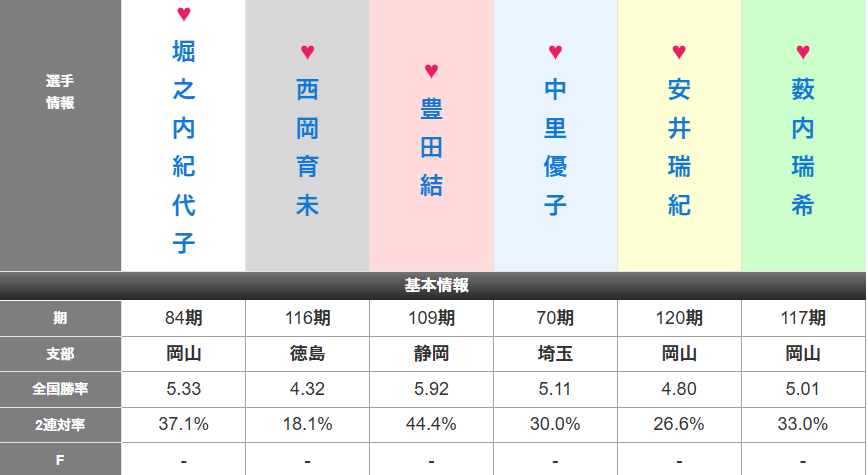This screenshot has height=475, width=868.
Task: Click heart icon above 堀之内紀代子
Action: coord(184,14)
